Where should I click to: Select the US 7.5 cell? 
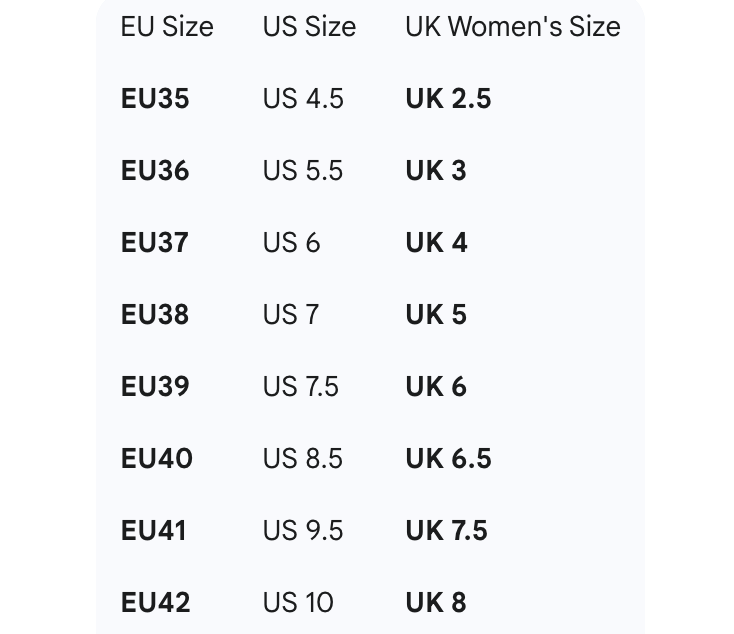[301, 387]
